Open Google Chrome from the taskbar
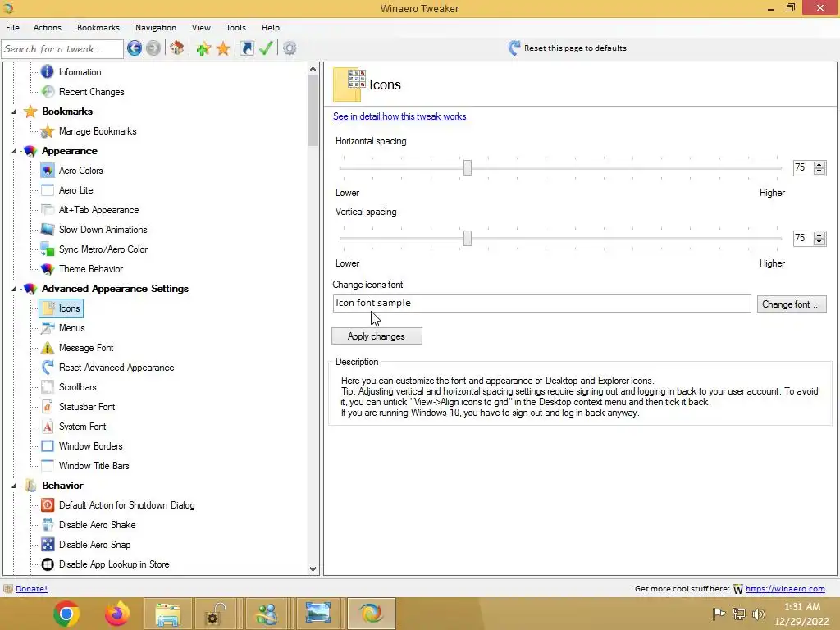The height and width of the screenshot is (630, 840). click(x=66, y=614)
